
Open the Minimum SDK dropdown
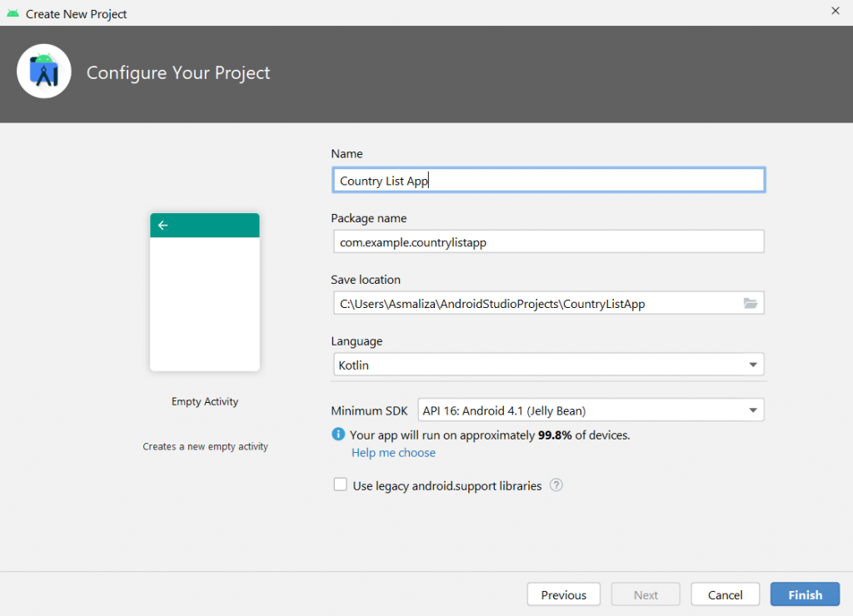(583, 410)
